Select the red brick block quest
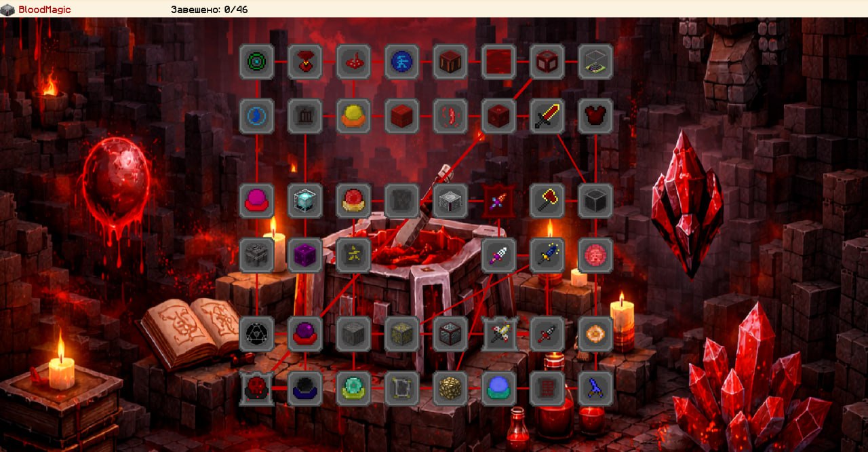 click(402, 116)
